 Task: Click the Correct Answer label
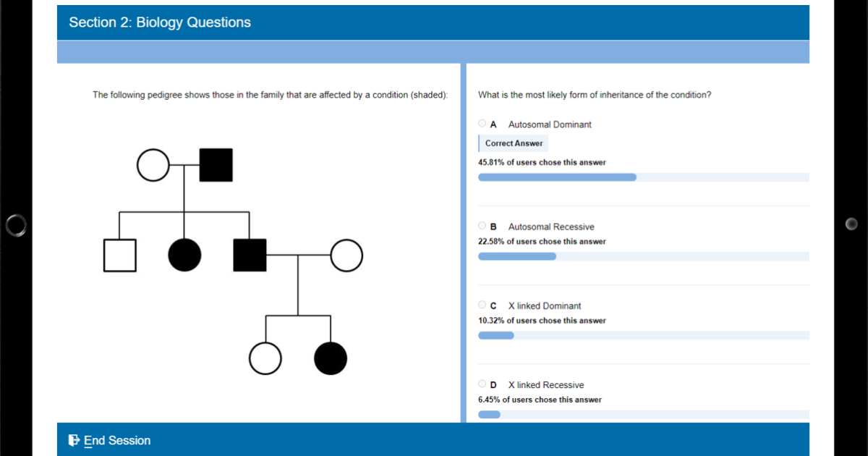tap(514, 143)
